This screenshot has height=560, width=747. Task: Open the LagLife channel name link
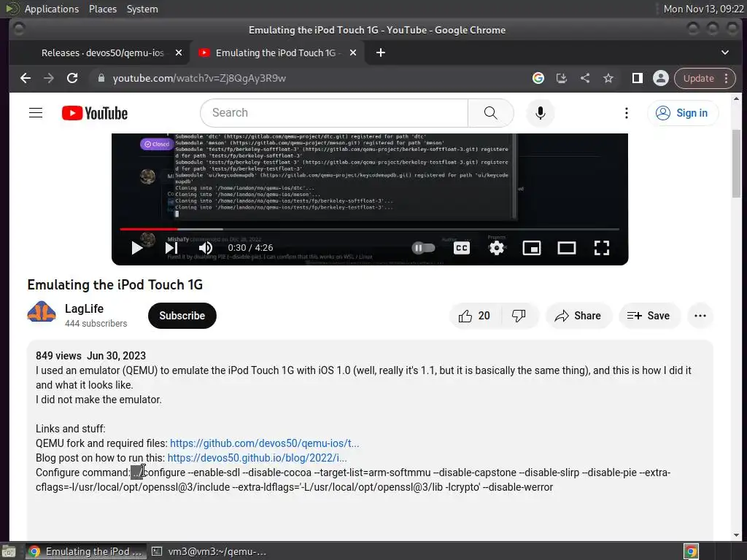[x=84, y=308]
